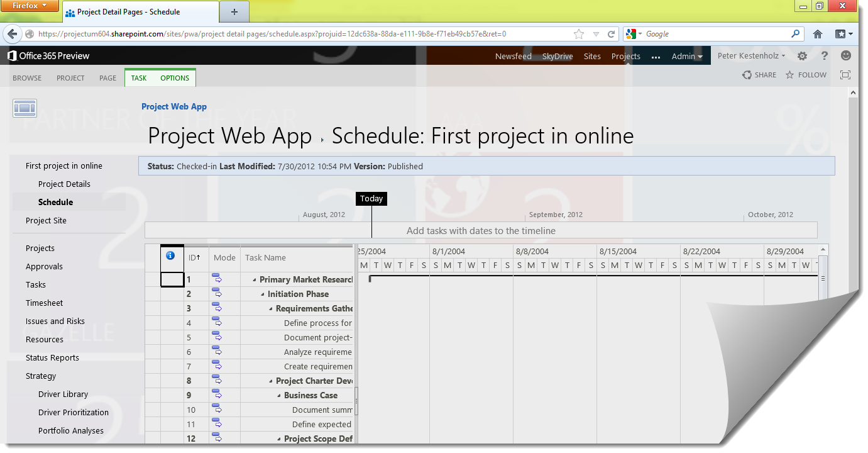This screenshot has width=868, height=453.
Task: Open the Firefox application menu button
Action: coord(31,6)
